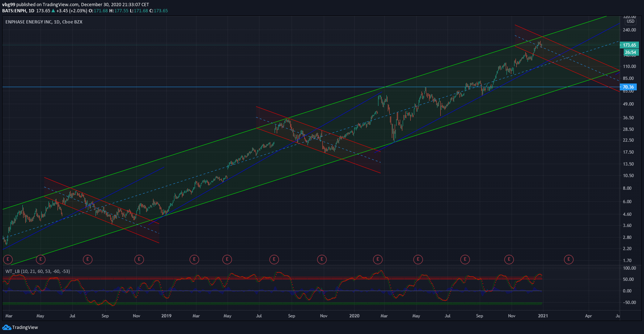Select the 2020 time axis label
Screen dimensions: 644x334
tap(355, 316)
